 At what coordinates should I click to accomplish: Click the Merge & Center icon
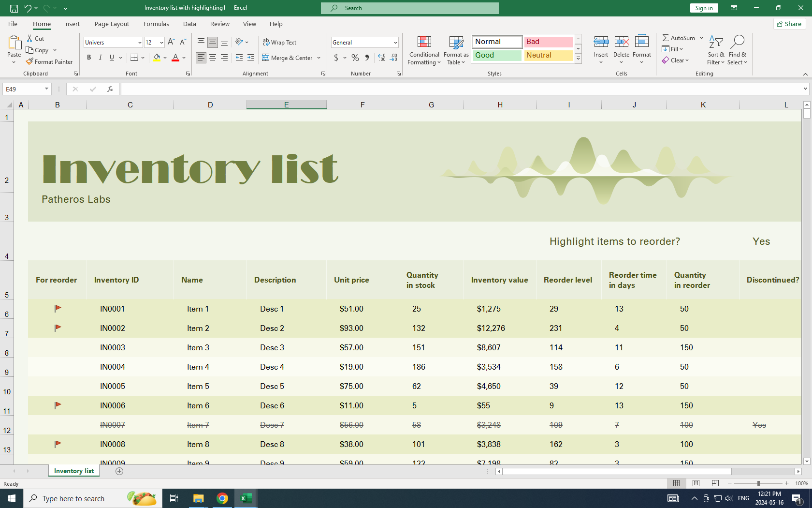tap(266, 58)
